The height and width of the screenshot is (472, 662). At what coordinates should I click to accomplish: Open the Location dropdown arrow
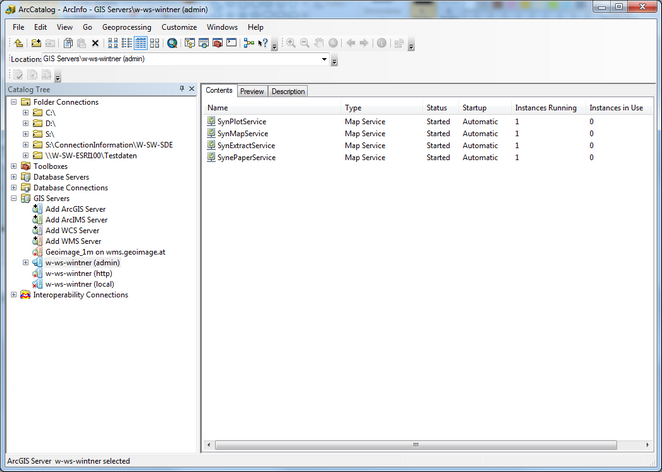pos(324,59)
